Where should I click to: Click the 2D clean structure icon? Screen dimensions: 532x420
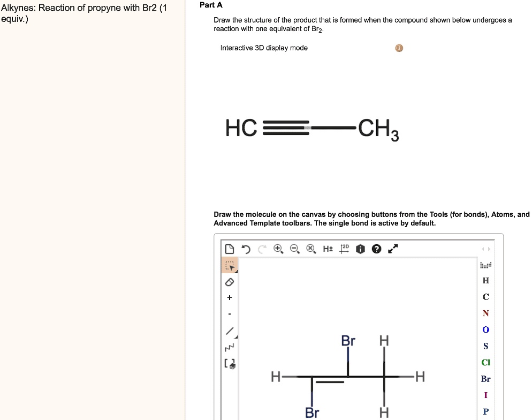coord(344,249)
